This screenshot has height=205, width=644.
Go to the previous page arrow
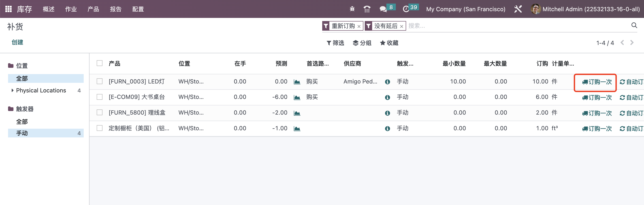tap(622, 43)
